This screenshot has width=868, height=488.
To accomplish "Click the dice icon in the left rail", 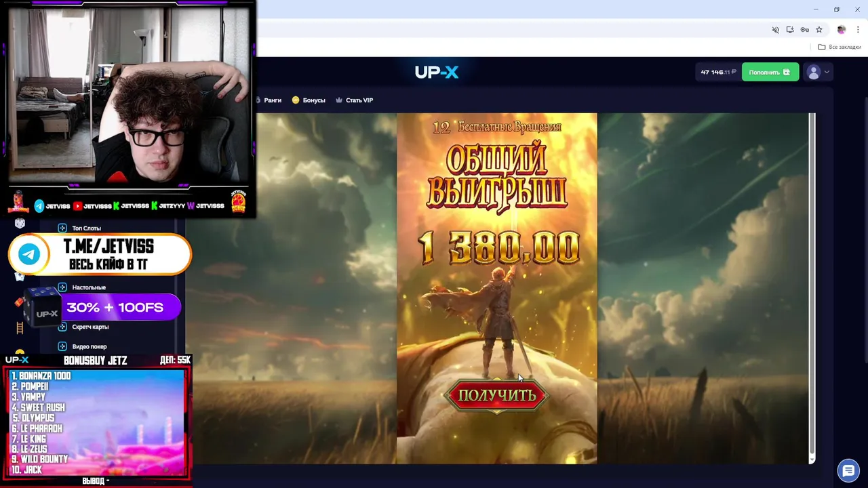I will coord(20,223).
